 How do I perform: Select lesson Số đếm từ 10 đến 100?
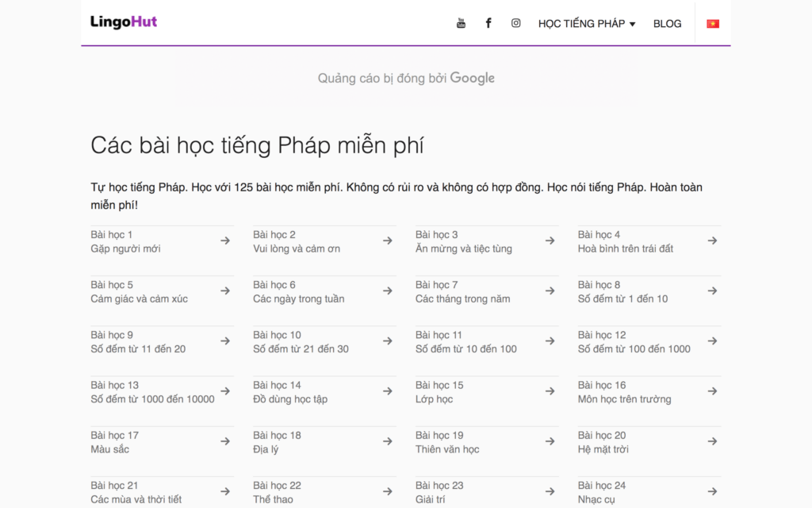(x=465, y=349)
